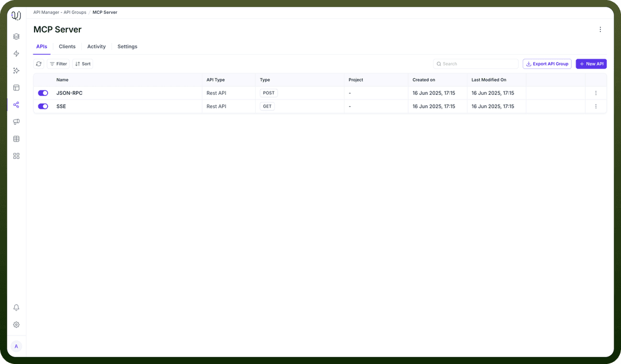Screen dimensions: 621x364
Task: Click the Search input field
Action: (476, 64)
